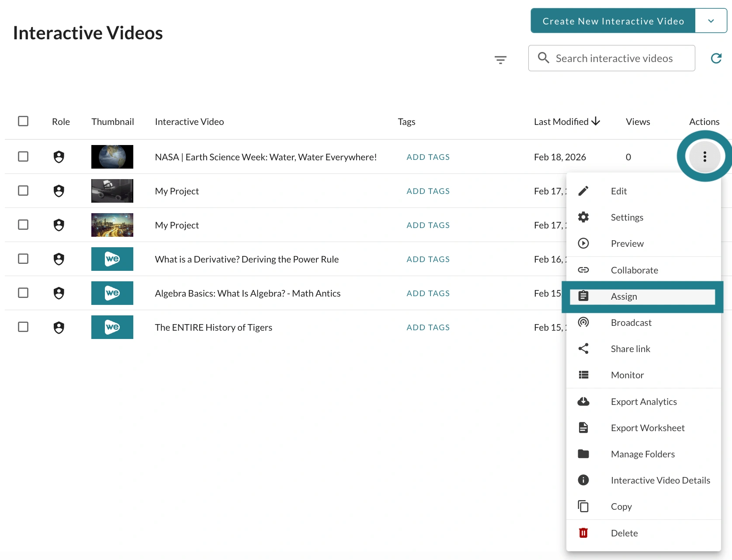
Task: Click ADD TAGS for What is a Derivative
Action: 428,259
